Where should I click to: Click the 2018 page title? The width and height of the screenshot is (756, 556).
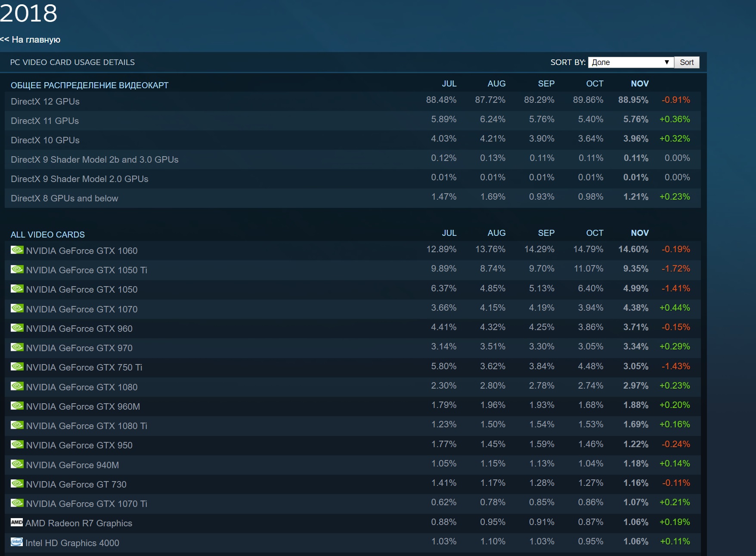point(28,13)
